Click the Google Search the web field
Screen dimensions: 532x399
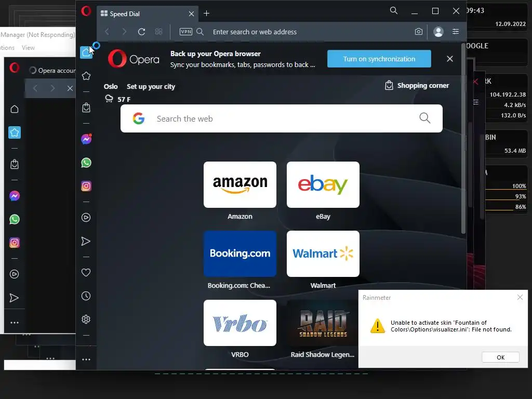(281, 118)
